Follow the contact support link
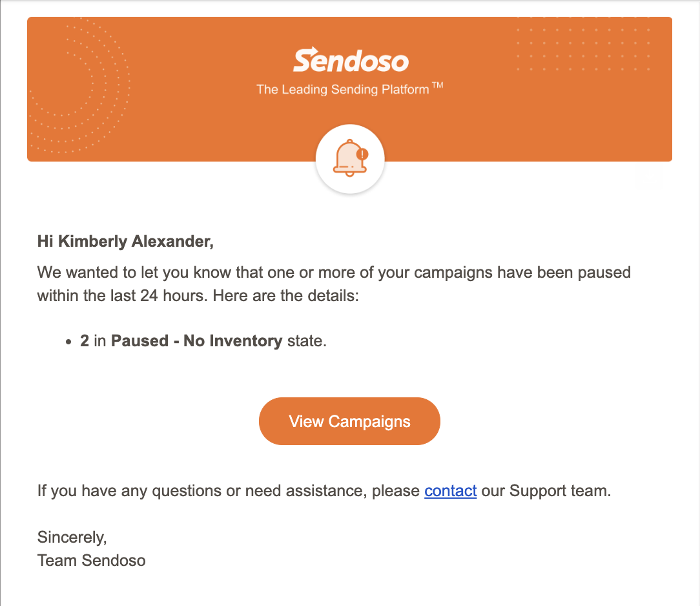700x606 pixels. (451, 491)
